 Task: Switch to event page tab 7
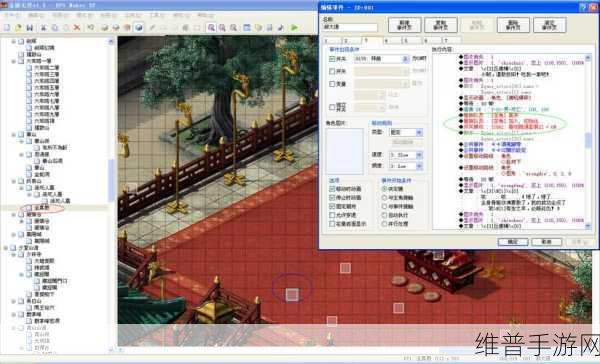coord(452,41)
